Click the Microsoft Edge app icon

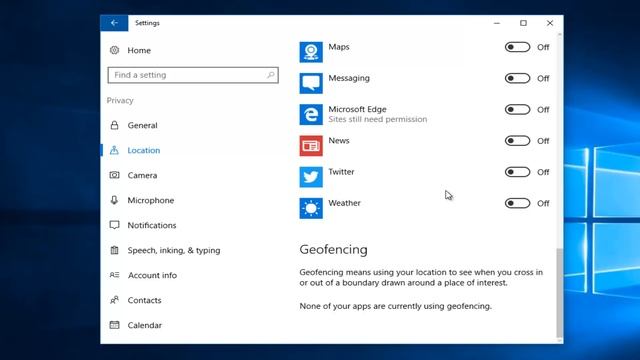(311, 115)
